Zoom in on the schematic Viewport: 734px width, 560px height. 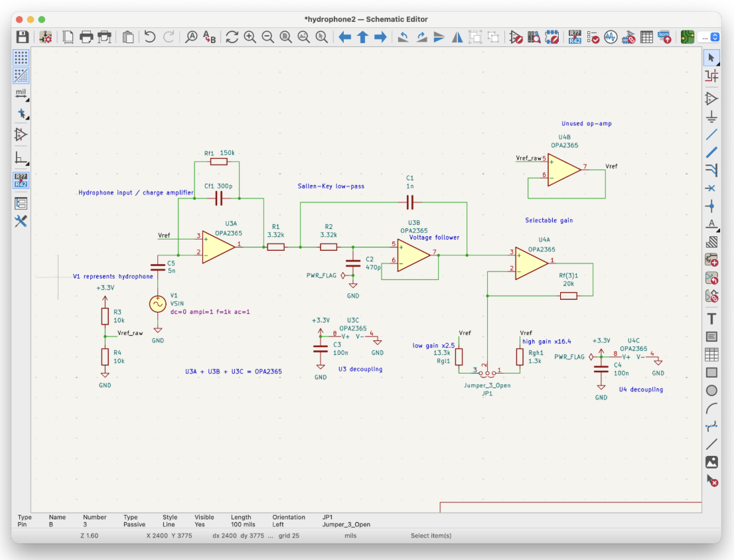250,37
